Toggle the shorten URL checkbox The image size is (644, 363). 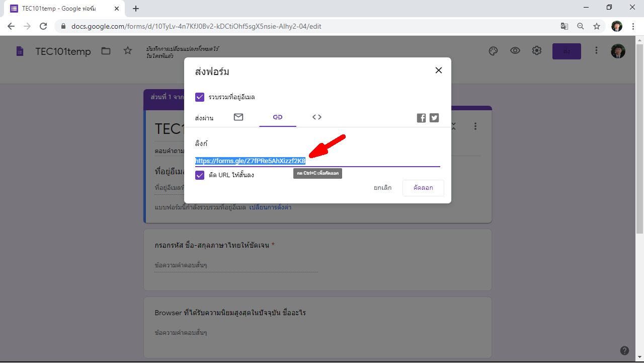pyautogui.click(x=200, y=175)
